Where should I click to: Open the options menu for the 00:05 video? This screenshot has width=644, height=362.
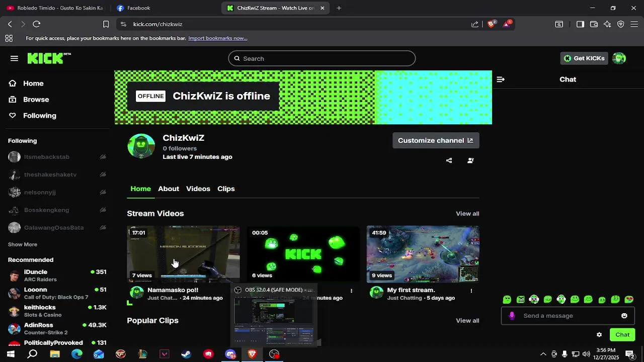coord(351,291)
